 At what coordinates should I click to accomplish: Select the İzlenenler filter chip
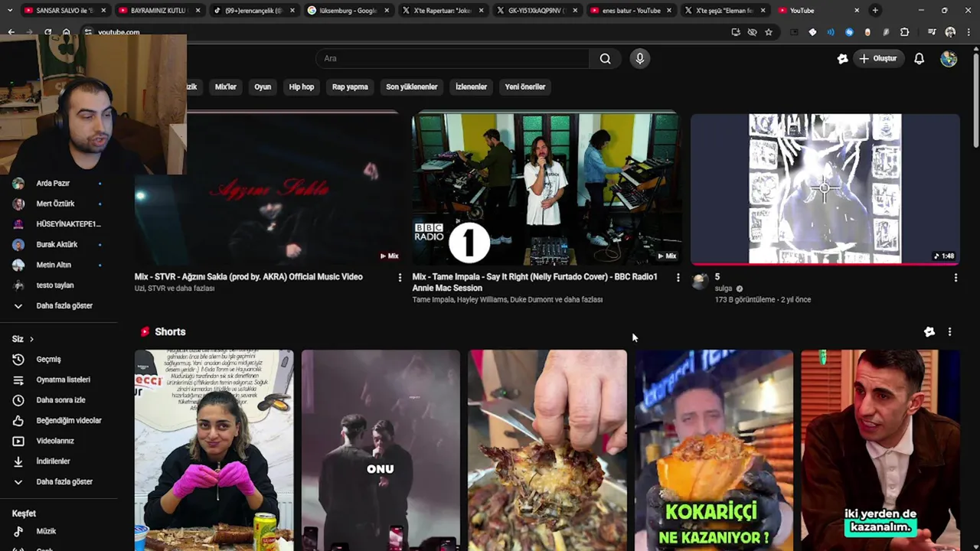point(471,86)
